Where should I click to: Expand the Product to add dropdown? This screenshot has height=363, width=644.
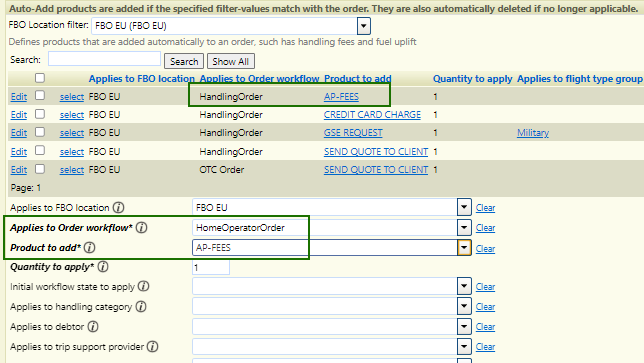(x=464, y=248)
